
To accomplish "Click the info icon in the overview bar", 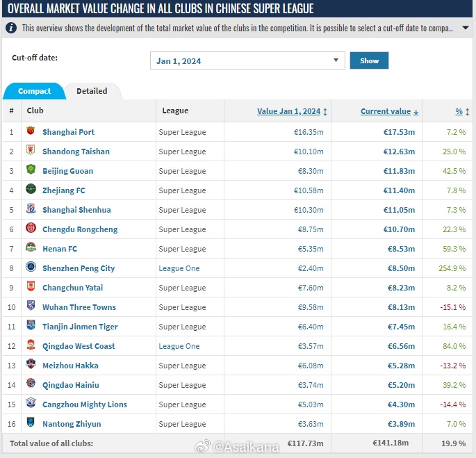I will click(x=11, y=28).
